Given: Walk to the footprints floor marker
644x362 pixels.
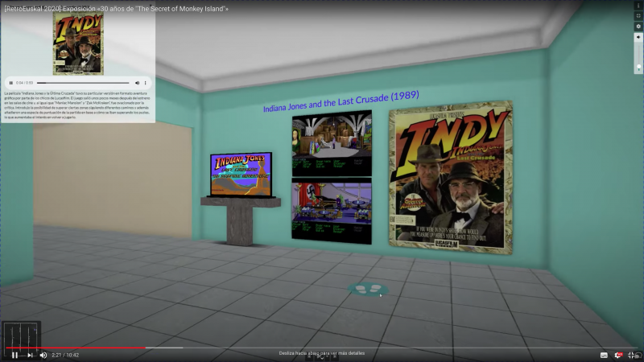Looking at the screenshot, I should point(367,290).
